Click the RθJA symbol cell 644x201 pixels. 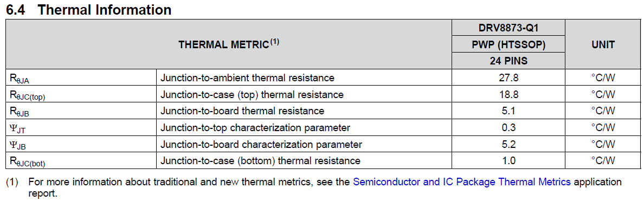(81, 77)
